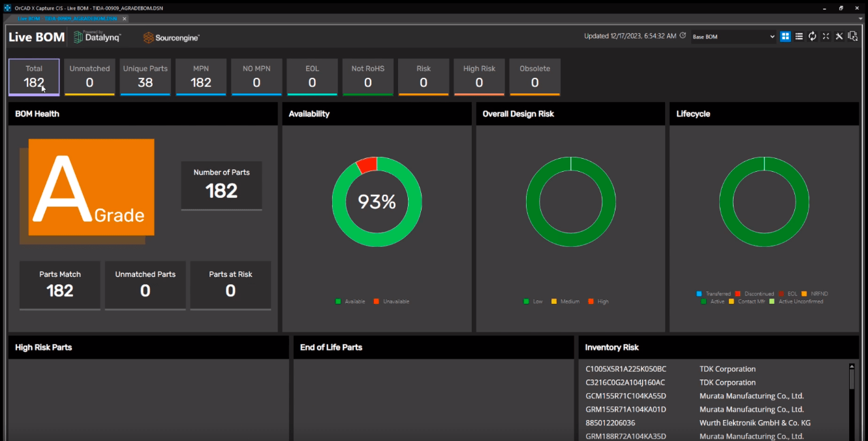Toggle the High risk legend swatch
Viewport: 868px width, 441px height.
(x=591, y=301)
